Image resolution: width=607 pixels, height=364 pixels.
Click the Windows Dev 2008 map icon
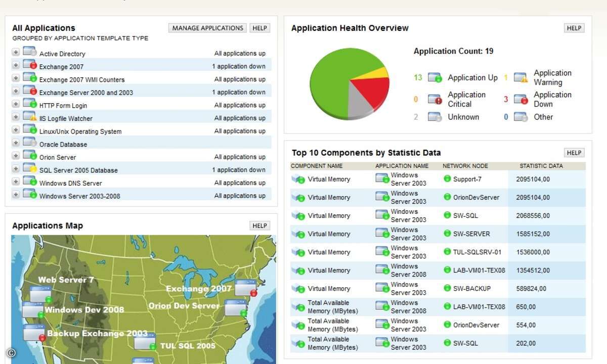click(x=32, y=309)
